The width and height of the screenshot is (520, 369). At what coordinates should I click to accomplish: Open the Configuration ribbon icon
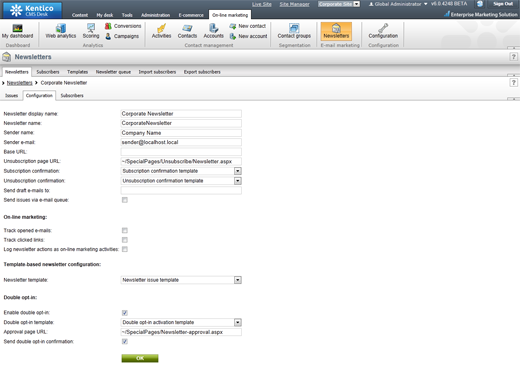click(383, 31)
